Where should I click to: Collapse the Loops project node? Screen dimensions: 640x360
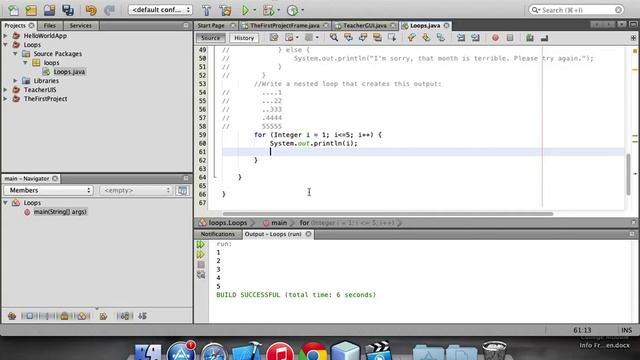coord(5,45)
